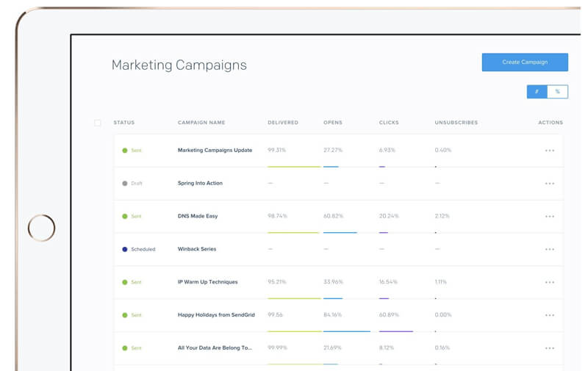Click green Sent status dot of Marketing Campaigns Update
Screen dimensions: 588x371
pos(125,151)
